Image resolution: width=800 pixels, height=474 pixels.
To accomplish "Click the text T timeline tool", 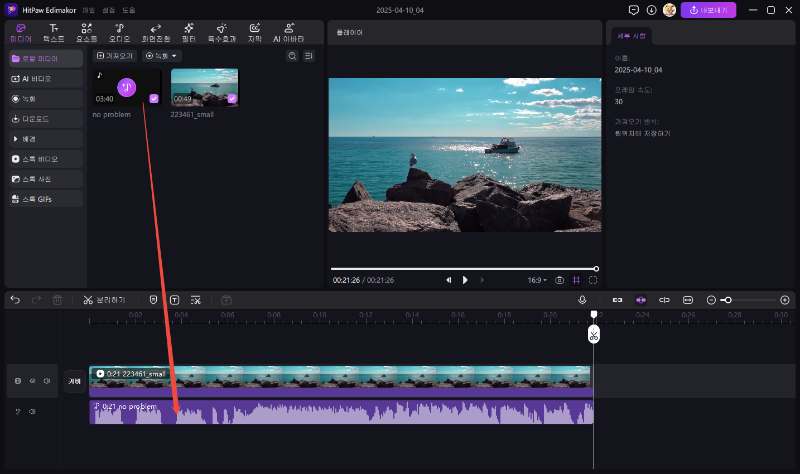I will pos(174,300).
